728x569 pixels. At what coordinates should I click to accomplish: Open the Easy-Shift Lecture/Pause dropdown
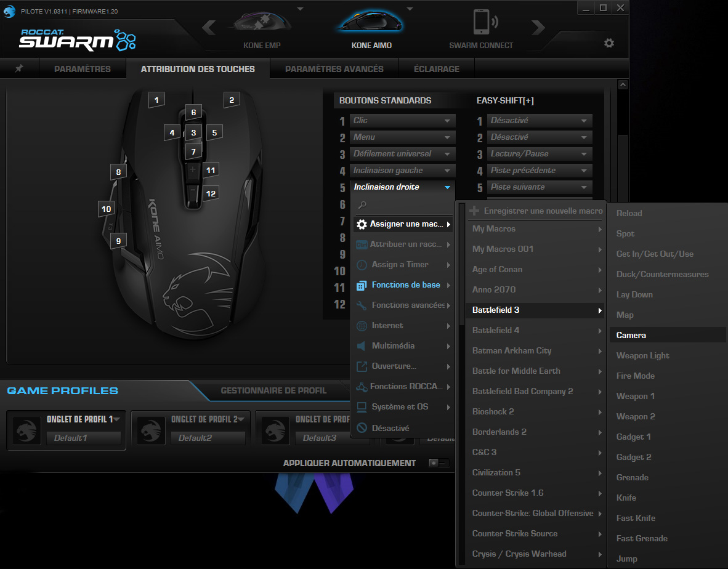(540, 153)
